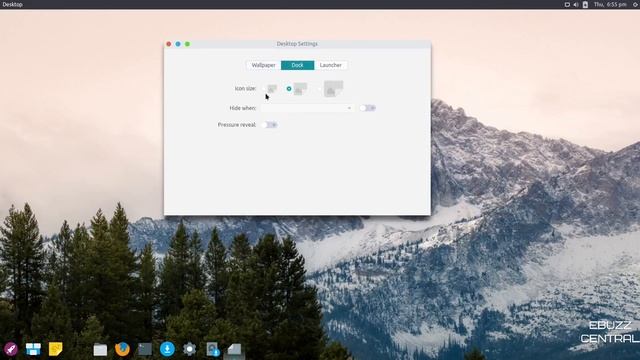Open the settings gear in dock

click(x=189, y=349)
